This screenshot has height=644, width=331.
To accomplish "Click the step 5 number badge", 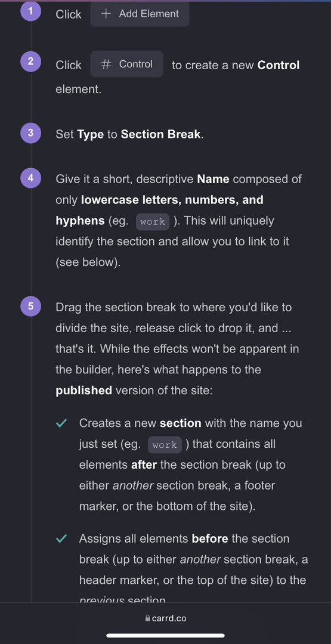I will 31,306.
